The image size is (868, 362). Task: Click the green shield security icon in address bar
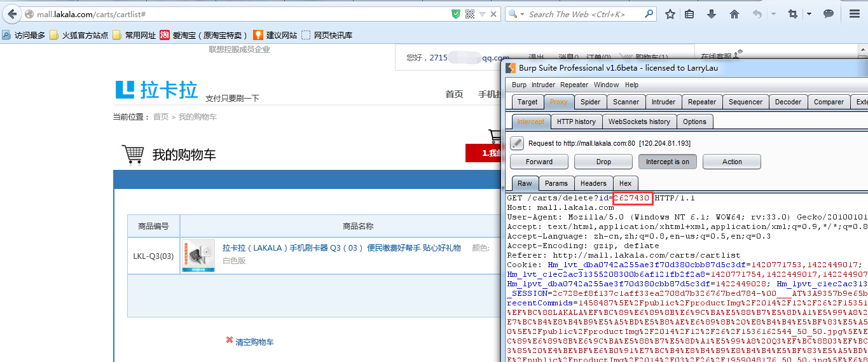[x=456, y=14]
